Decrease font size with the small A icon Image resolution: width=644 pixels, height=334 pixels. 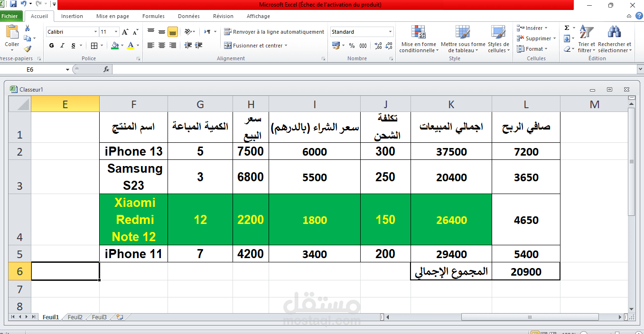135,32
